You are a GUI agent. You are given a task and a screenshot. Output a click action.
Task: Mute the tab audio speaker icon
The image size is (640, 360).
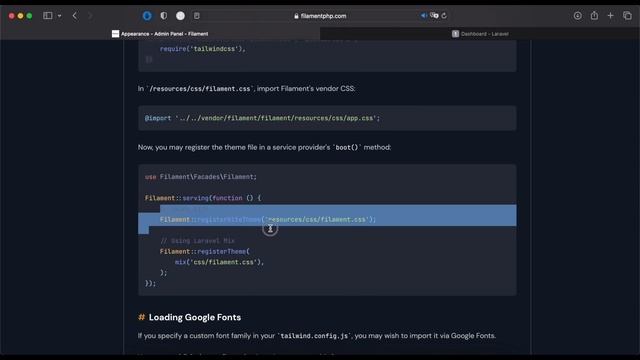(x=424, y=16)
